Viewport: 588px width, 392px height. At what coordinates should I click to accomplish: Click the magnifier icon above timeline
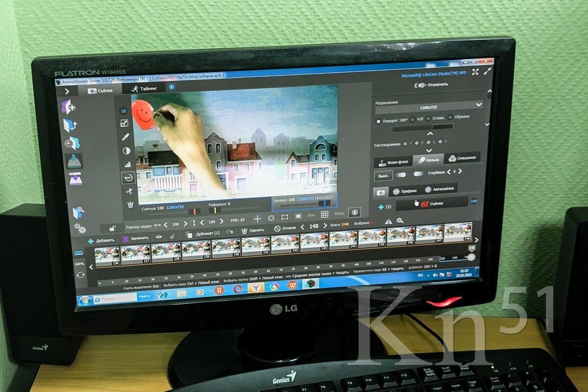coord(400,221)
